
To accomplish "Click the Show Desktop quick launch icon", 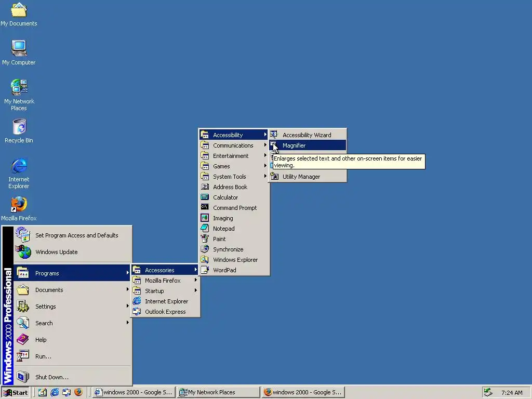I will pyautogui.click(x=43, y=392).
